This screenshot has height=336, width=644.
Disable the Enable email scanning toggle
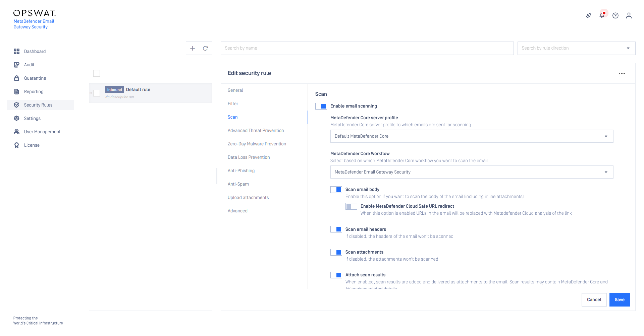[321, 106]
